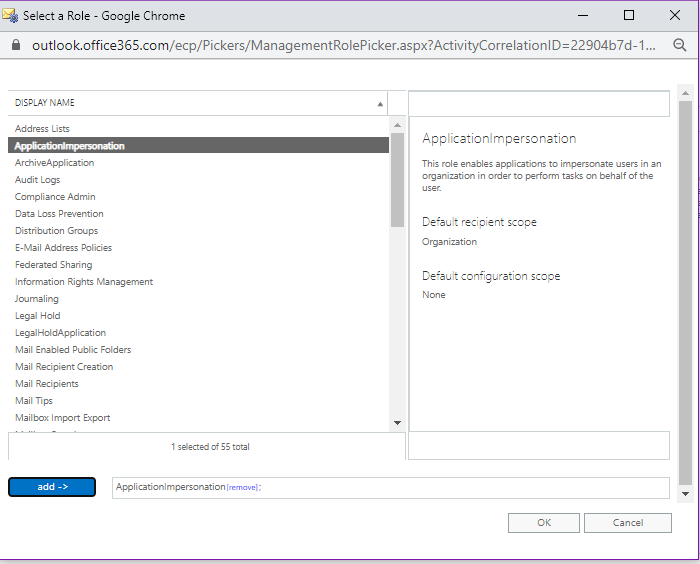
Task: Click the selected roles input field
Action: click(391, 488)
